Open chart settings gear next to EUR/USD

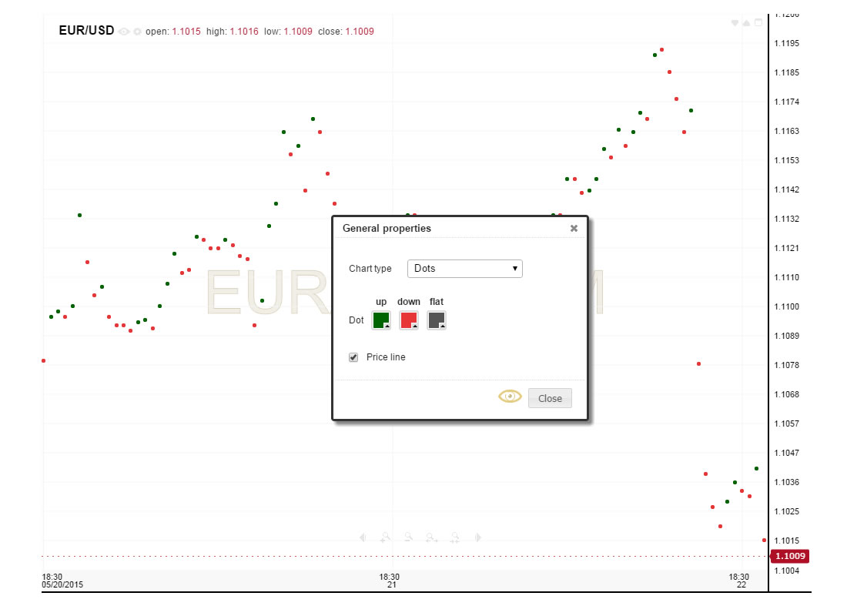(137, 32)
